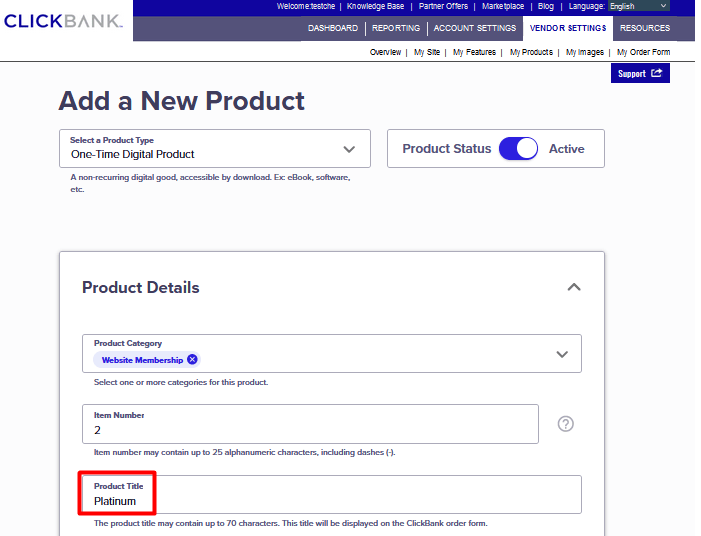Toggle the Product Status switch
This screenshot has height=536, width=701.
coord(518,148)
